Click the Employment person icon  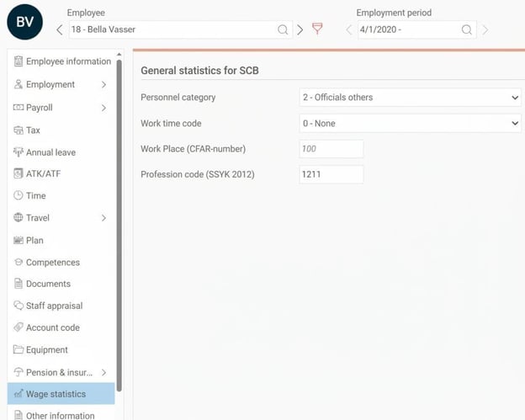(x=19, y=84)
